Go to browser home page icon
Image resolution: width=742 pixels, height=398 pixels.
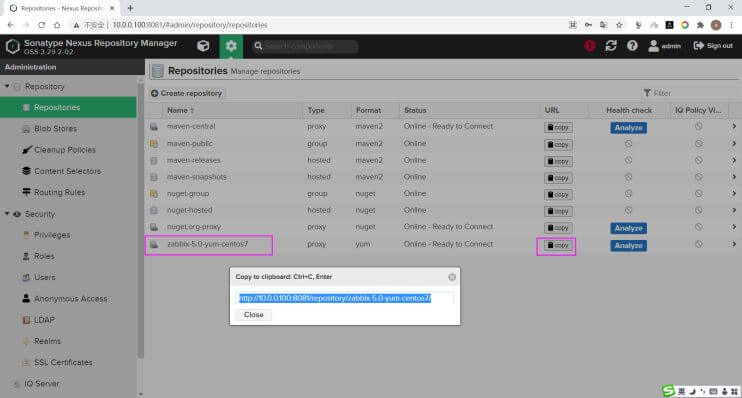(57, 25)
